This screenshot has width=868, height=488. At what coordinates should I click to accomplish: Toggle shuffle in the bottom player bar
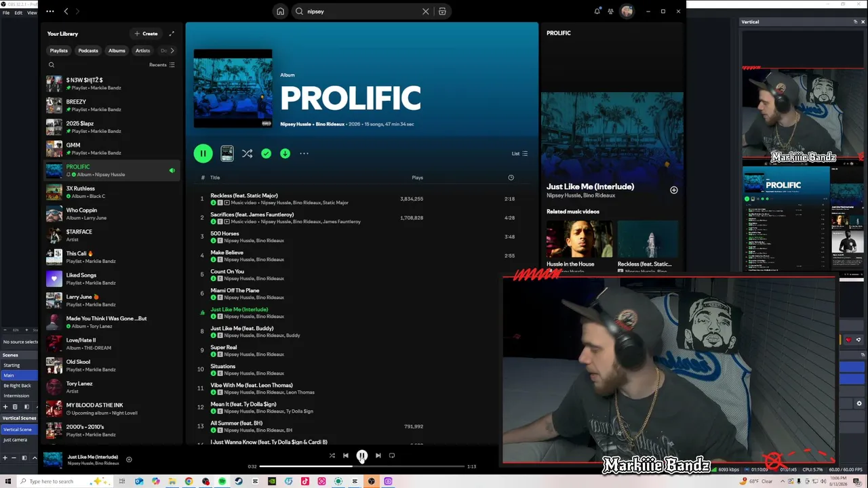click(x=332, y=455)
